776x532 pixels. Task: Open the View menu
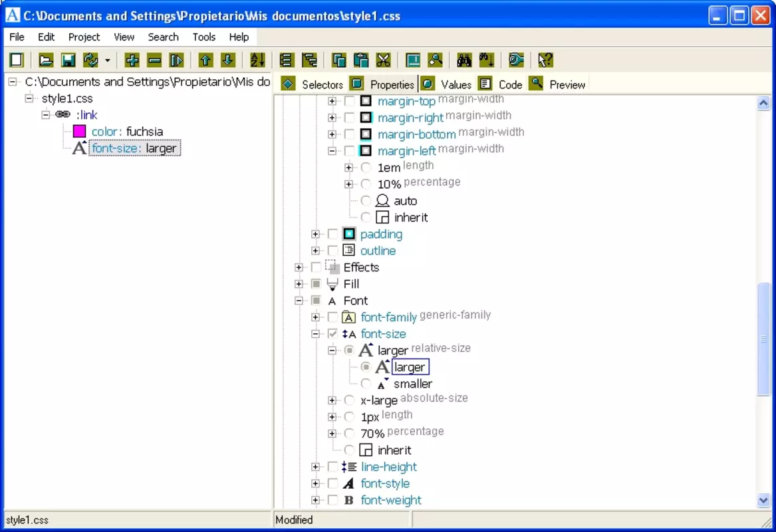coord(124,37)
